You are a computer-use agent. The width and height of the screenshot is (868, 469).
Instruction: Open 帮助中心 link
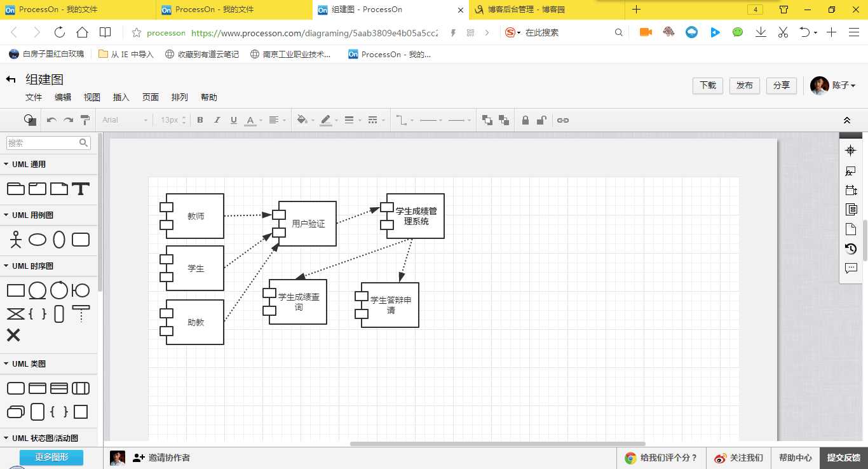tap(796, 458)
